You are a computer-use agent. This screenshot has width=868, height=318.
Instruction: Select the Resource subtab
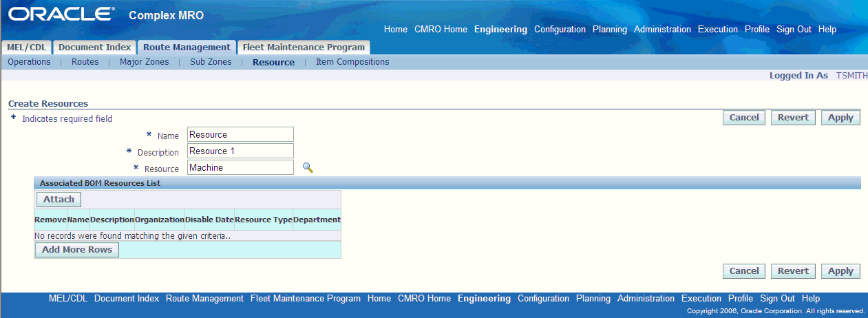click(273, 62)
